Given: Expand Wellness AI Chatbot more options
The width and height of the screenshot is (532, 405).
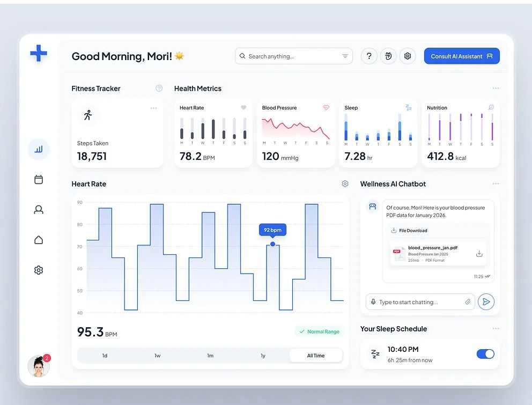Looking at the screenshot, I should 496,184.
